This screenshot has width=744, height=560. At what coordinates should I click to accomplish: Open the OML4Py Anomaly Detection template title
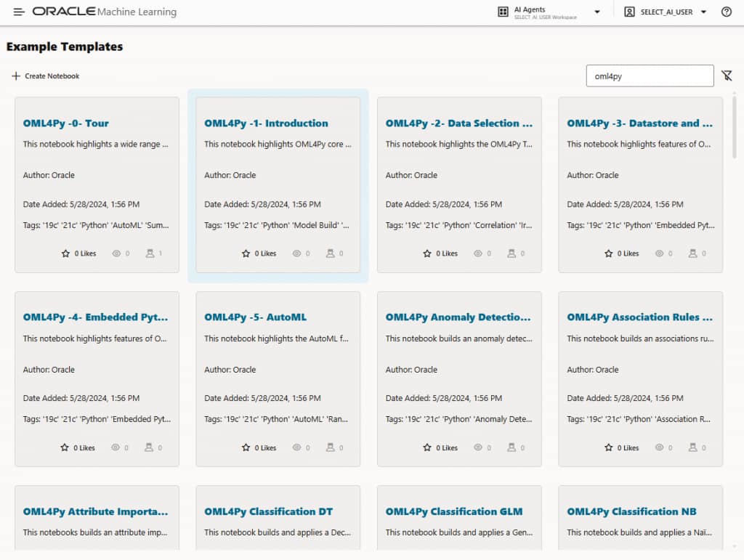coord(458,317)
